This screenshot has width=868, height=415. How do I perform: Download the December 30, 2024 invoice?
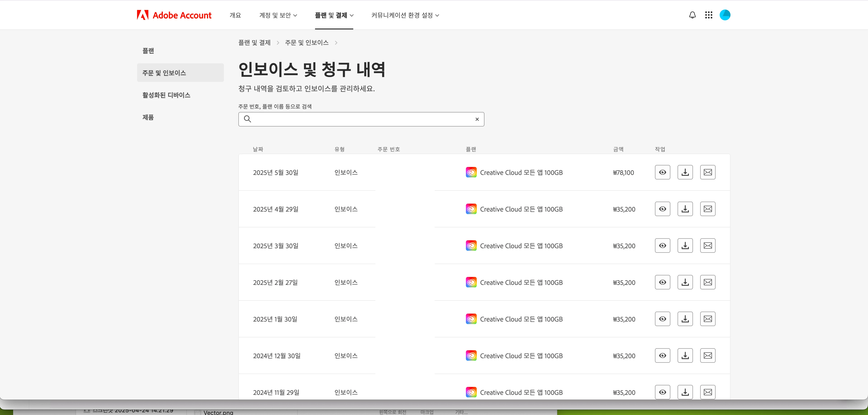[685, 356]
